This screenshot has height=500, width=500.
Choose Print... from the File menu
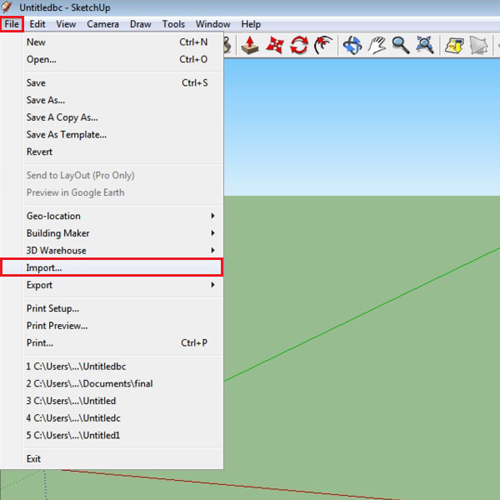point(112,343)
